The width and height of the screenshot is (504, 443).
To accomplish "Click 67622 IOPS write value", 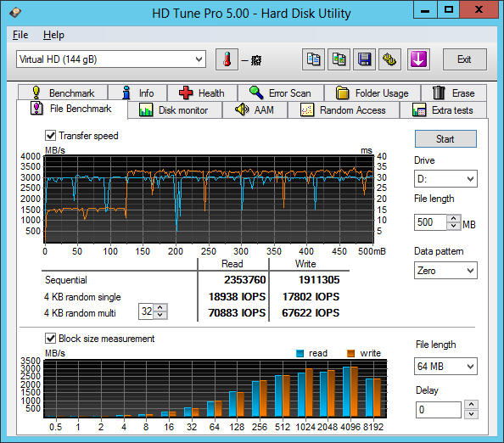I will [x=311, y=313].
